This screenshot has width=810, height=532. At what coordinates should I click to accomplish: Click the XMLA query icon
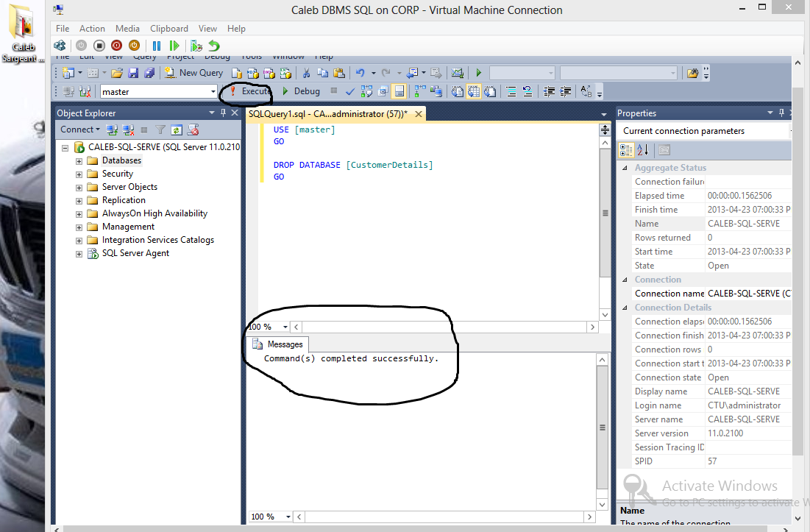(x=285, y=73)
